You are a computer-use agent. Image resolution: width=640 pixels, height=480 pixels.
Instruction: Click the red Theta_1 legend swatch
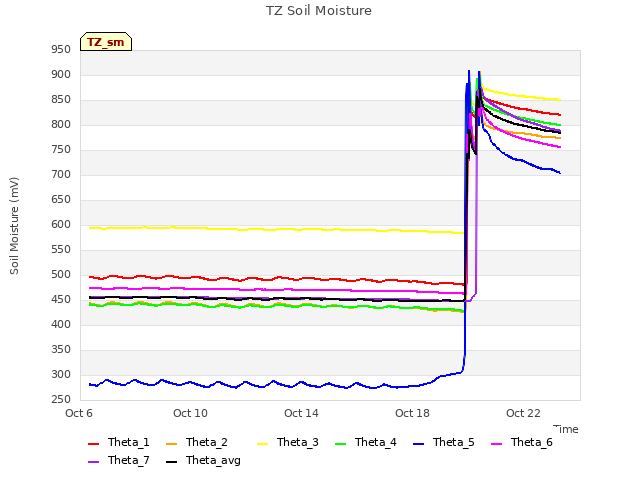coord(93,444)
